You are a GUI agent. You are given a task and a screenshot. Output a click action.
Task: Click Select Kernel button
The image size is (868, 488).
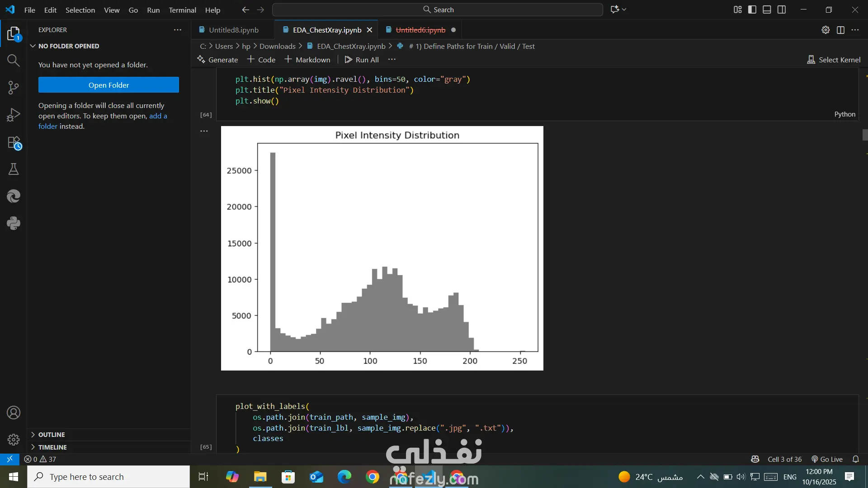pyautogui.click(x=834, y=60)
